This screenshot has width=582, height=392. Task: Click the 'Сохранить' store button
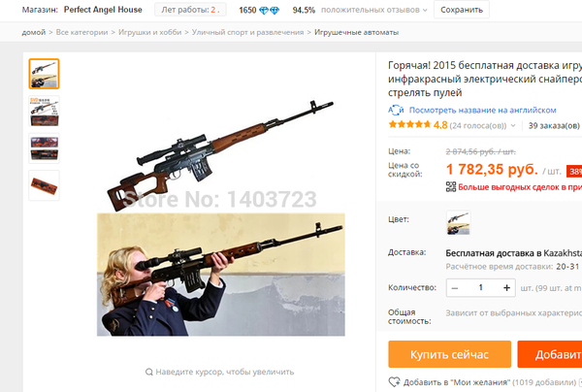point(462,10)
